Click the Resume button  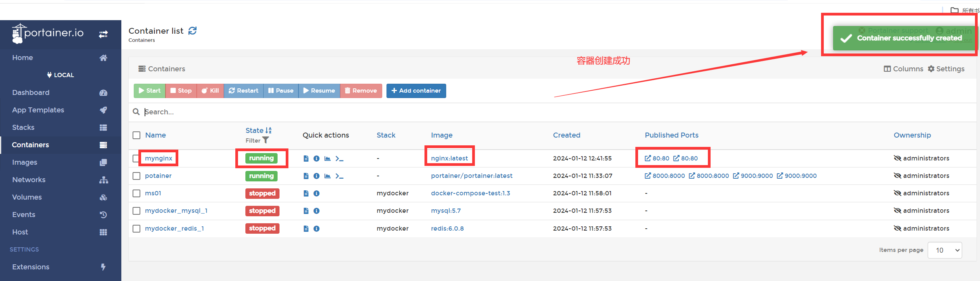319,91
